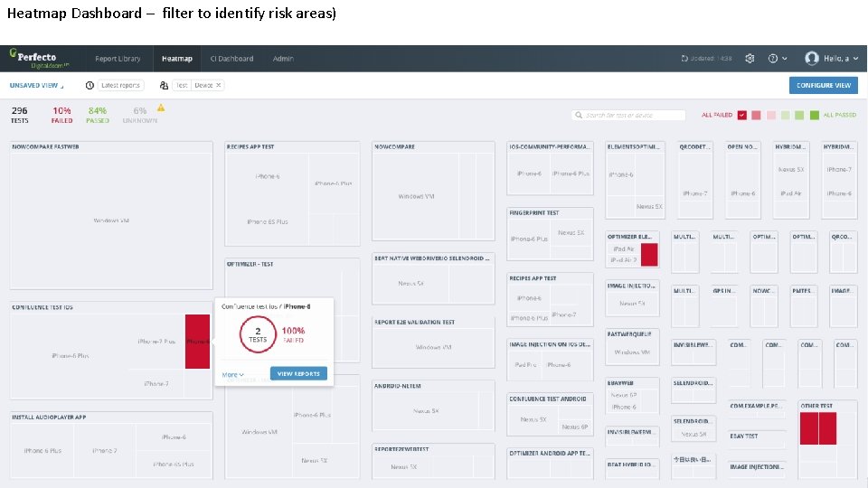Click Windows VM cell in Nowcompare Fastweb
The height and width of the screenshot is (488, 868).
pyautogui.click(x=110, y=221)
